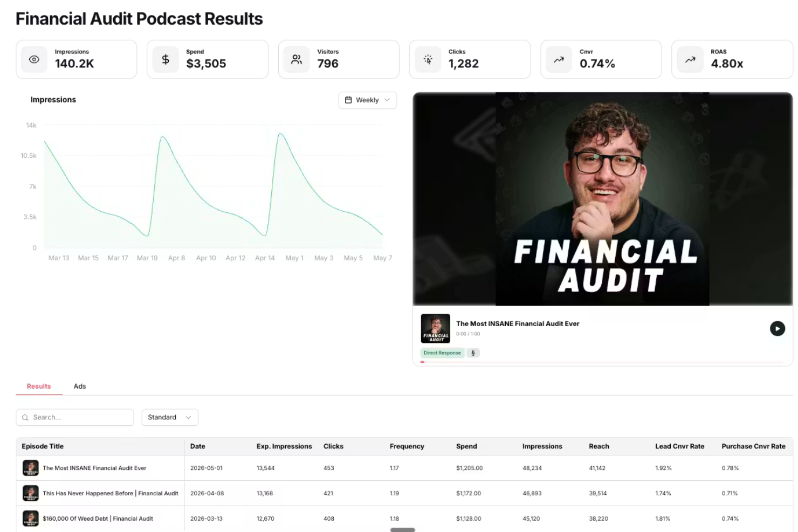
Task: Sort by the Reach column header
Action: [599, 446]
